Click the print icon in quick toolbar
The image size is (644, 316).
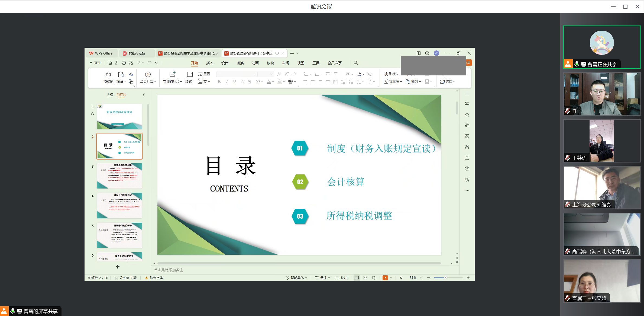pyautogui.click(x=124, y=63)
